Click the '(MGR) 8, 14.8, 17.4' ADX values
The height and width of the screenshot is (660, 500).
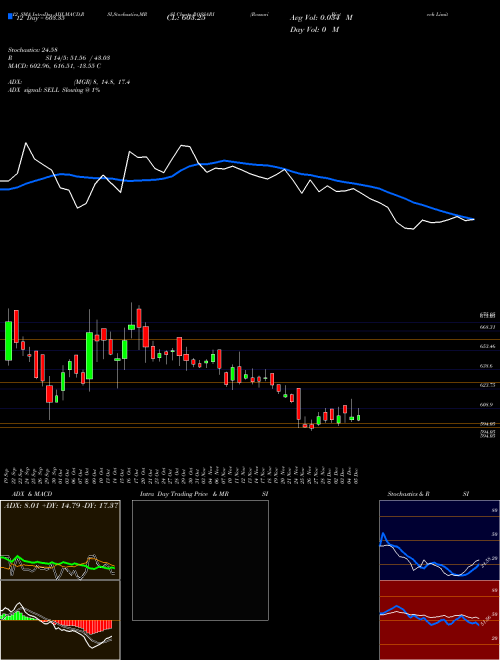coord(101,82)
